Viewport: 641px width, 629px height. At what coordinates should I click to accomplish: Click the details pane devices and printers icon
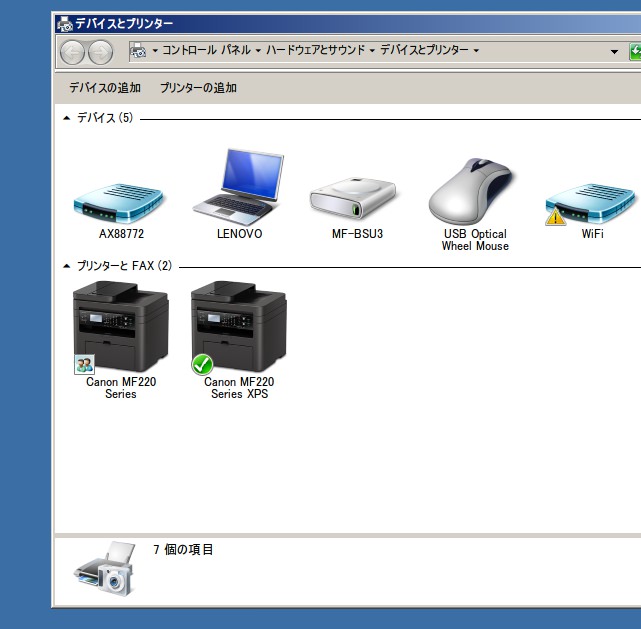point(105,569)
